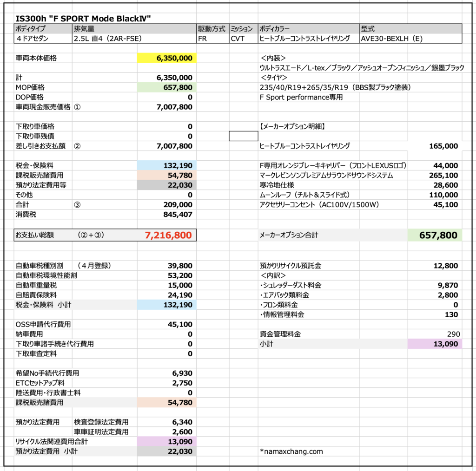Select the "差し引きお支払額" label

(40, 146)
